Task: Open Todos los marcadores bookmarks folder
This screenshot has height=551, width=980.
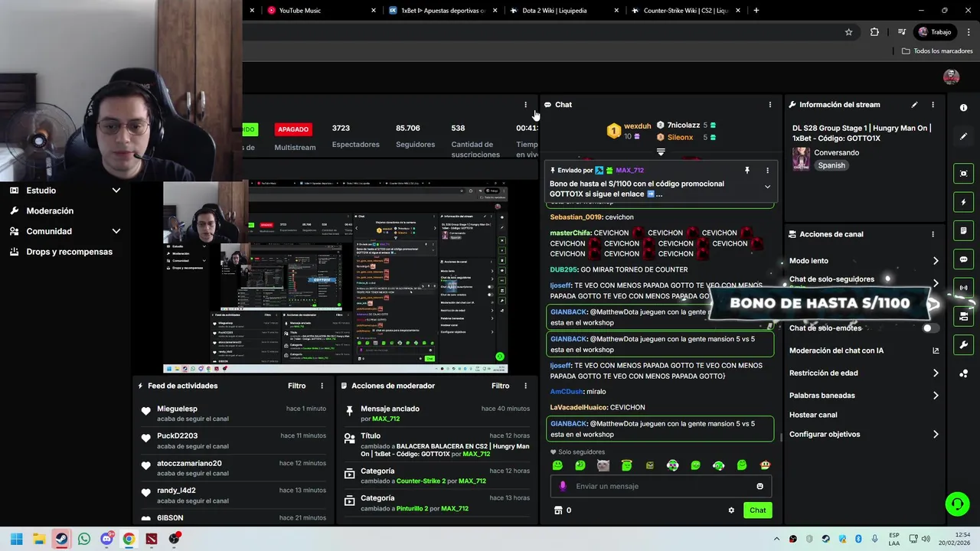Action: click(938, 51)
